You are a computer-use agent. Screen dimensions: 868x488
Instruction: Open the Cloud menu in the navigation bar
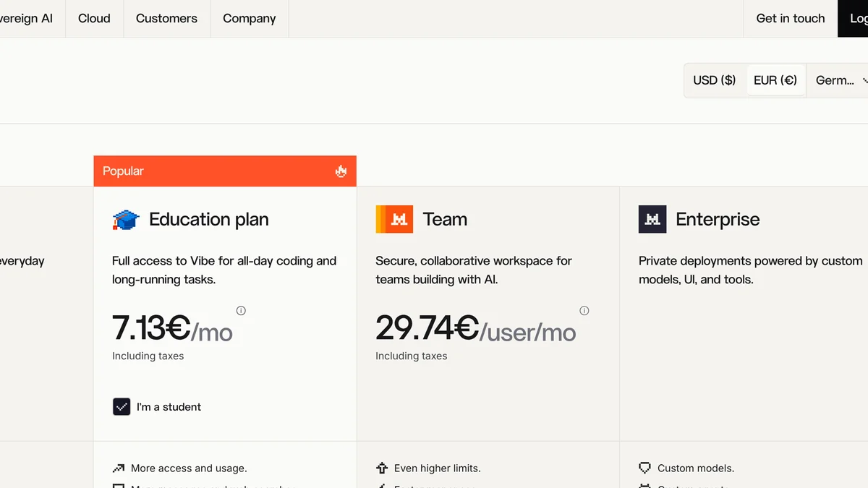94,19
